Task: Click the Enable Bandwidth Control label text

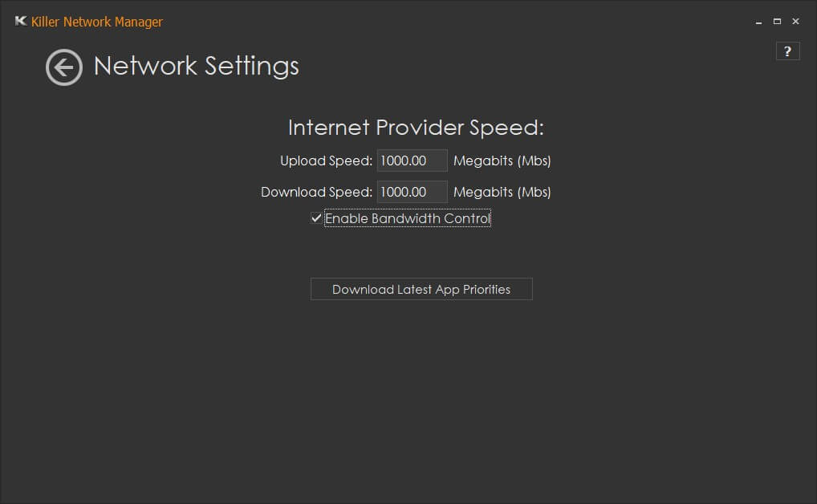Action: (x=407, y=218)
